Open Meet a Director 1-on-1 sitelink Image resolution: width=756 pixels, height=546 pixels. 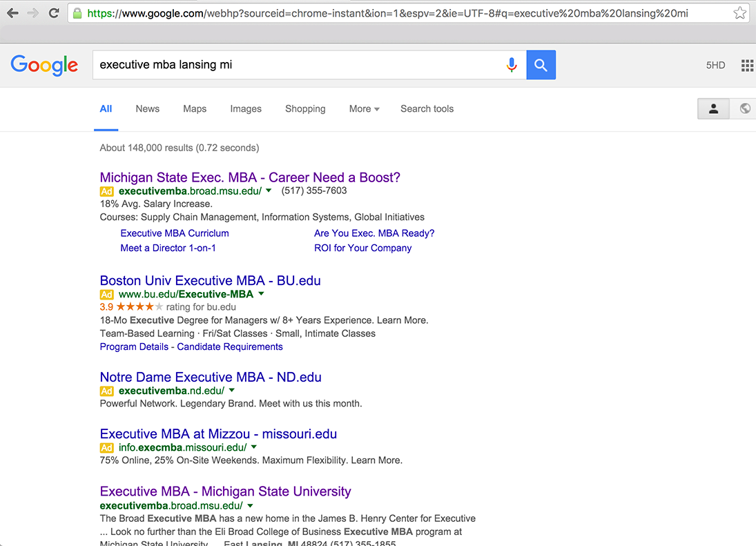coord(168,248)
